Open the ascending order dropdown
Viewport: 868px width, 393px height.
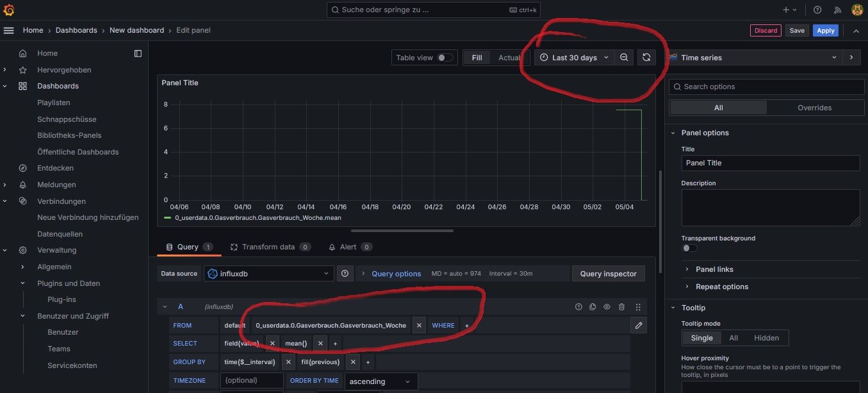pos(381,381)
